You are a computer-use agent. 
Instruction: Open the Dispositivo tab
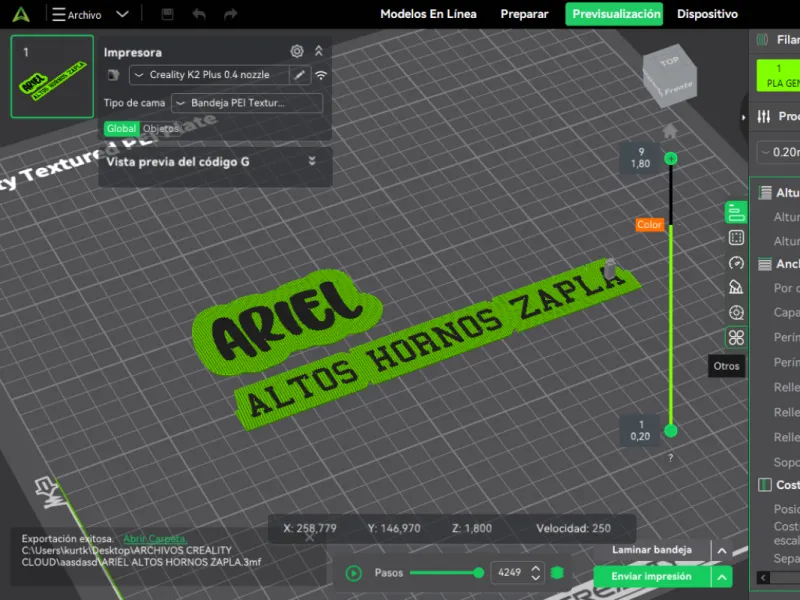pos(707,14)
